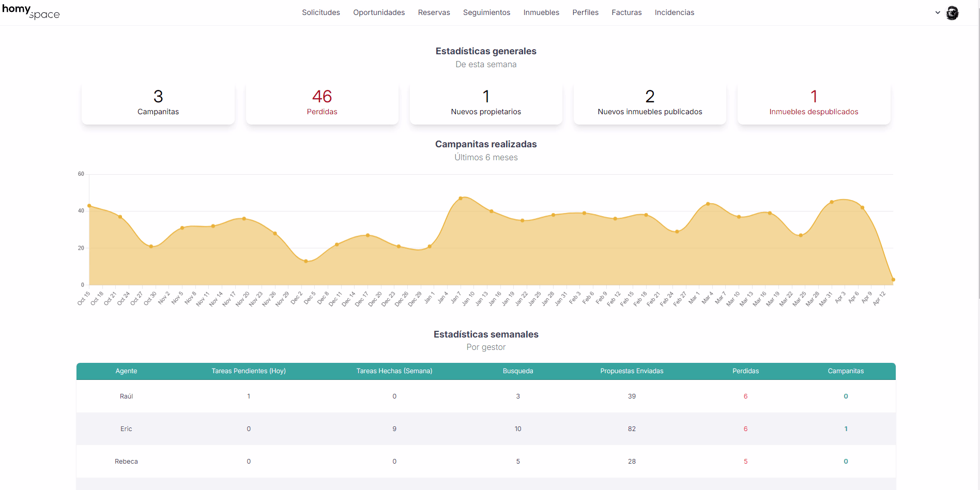Open the Perdidas card showing 46

click(x=322, y=102)
